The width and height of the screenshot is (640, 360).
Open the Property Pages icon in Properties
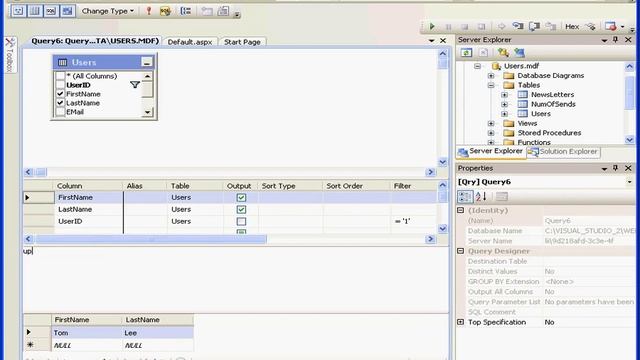click(x=502, y=197)
